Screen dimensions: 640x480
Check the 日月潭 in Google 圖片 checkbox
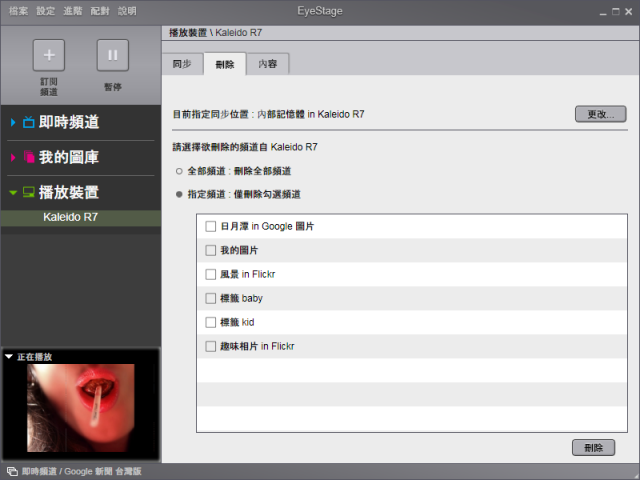coord(211,226)
